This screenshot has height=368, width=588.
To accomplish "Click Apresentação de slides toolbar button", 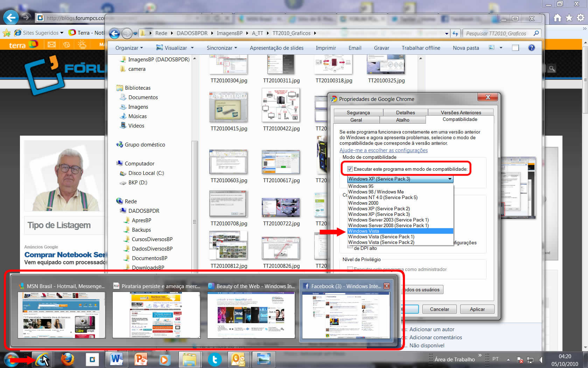I will click(276, 48).
